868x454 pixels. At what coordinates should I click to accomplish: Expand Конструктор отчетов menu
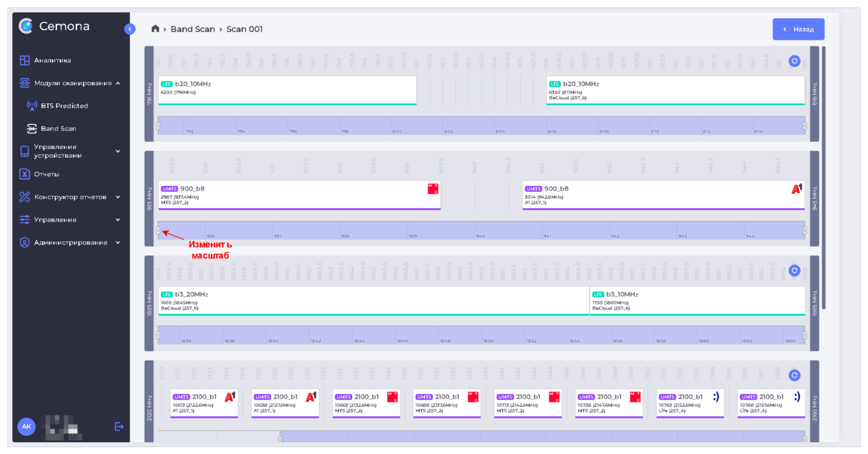click(118, 197)
